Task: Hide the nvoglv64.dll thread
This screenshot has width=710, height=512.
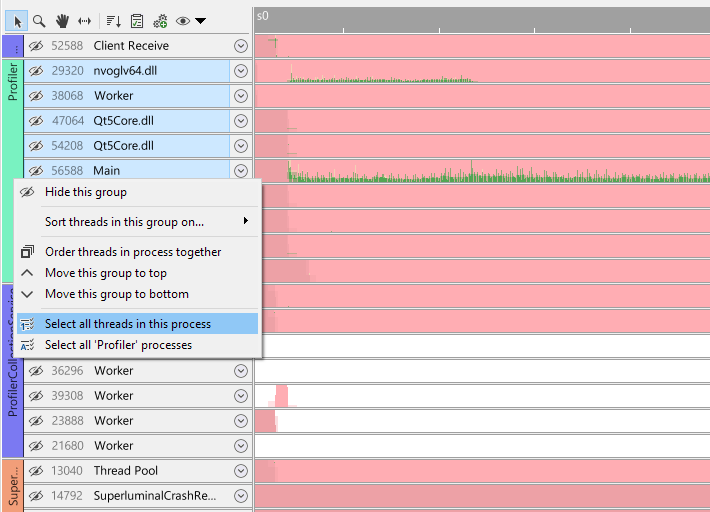Action: pyautogui.click(x=36, y=71)
